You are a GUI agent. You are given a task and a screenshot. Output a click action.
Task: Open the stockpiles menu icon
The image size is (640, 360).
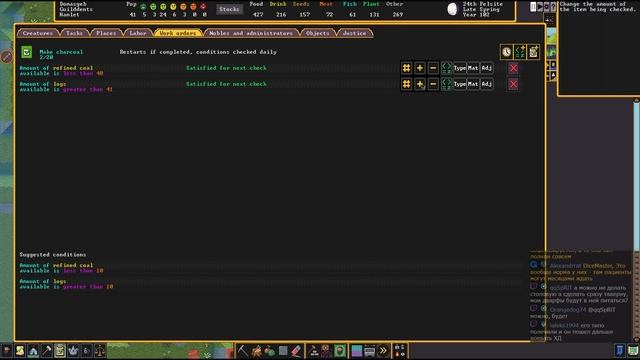pos(327,351)
